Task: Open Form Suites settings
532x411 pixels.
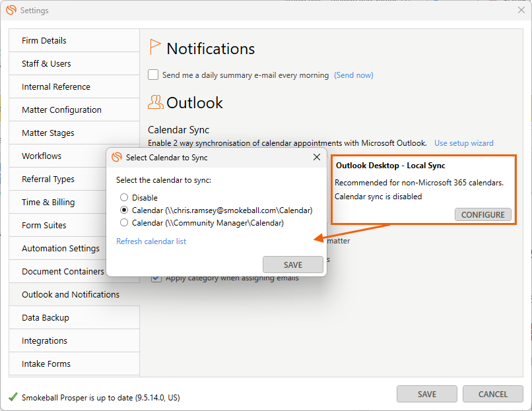Action: (x=57, y=225)
